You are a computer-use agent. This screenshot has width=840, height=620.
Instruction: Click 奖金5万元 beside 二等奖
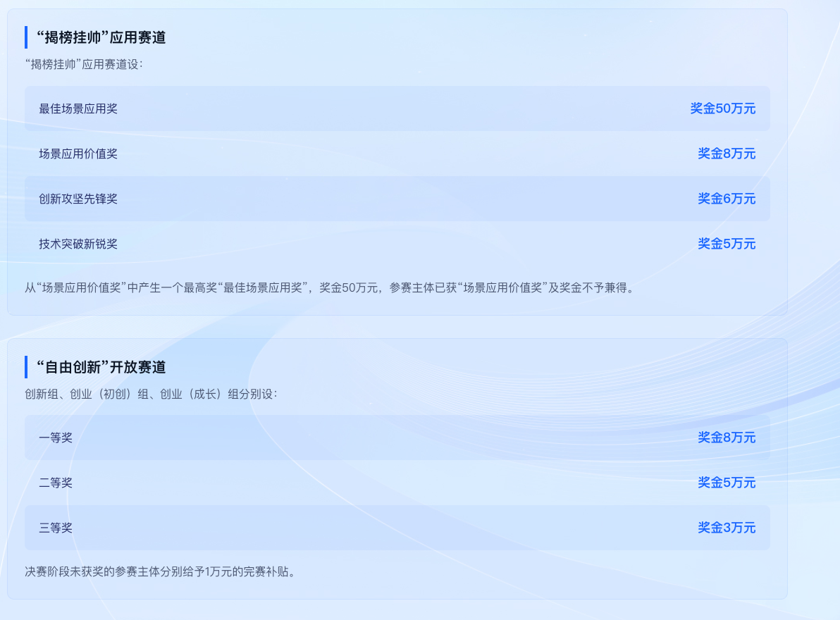(x=727, y=483)
